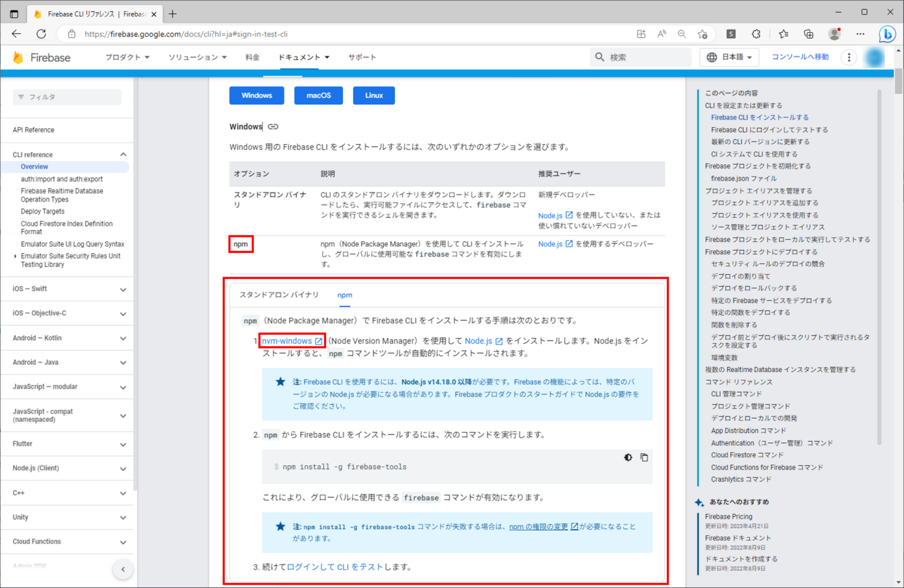
Task: Add this page to browser favorites
Action: [703, 34]
